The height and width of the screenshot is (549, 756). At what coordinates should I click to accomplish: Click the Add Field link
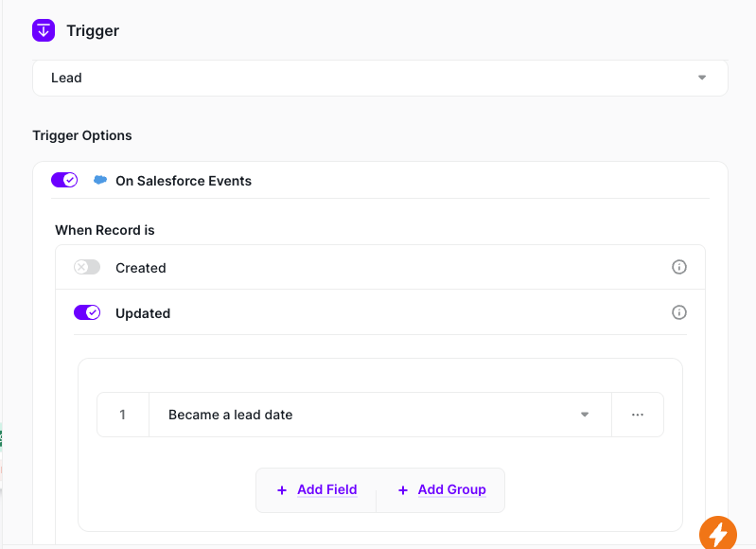pyautogui.click(x=326, y=489)
